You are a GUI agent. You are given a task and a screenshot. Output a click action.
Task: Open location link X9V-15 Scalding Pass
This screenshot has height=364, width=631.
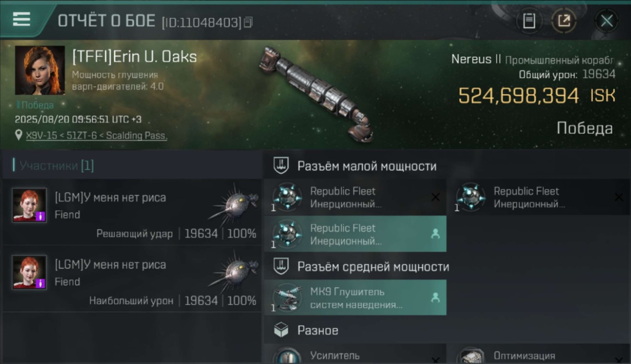(97, 136)
